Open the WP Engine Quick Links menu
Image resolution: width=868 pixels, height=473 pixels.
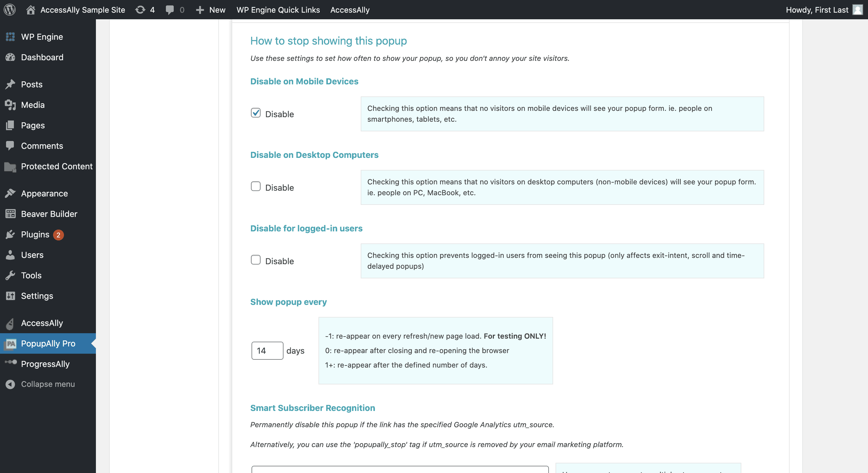coord(277,9)
